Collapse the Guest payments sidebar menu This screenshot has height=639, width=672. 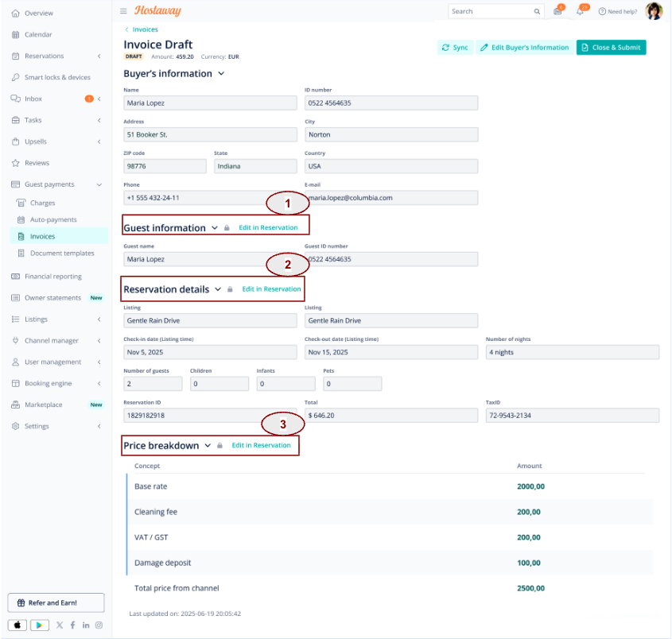click(99, 184)
